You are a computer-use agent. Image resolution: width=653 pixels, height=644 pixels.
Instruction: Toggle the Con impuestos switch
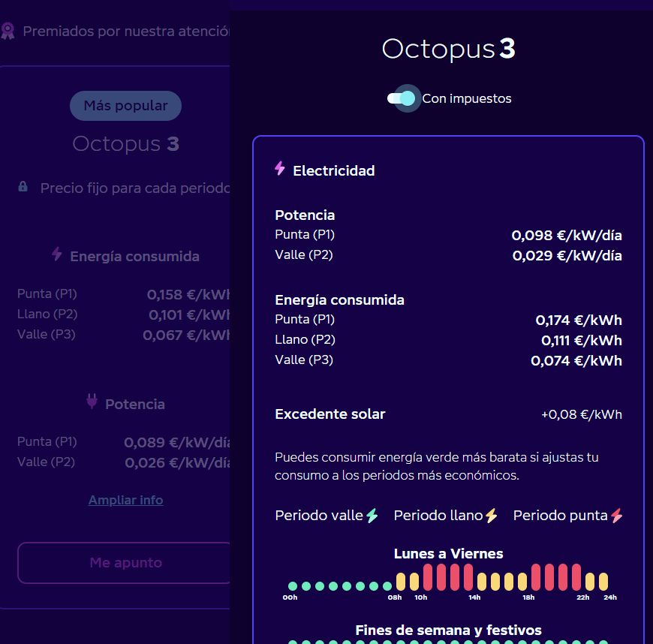[x=402, y=98]
